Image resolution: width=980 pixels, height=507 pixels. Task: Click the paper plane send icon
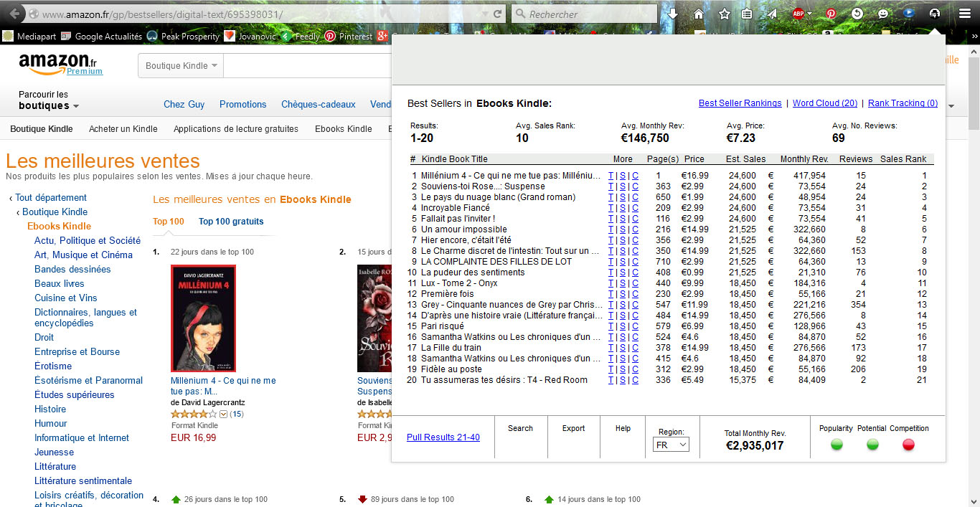(772, 14)
